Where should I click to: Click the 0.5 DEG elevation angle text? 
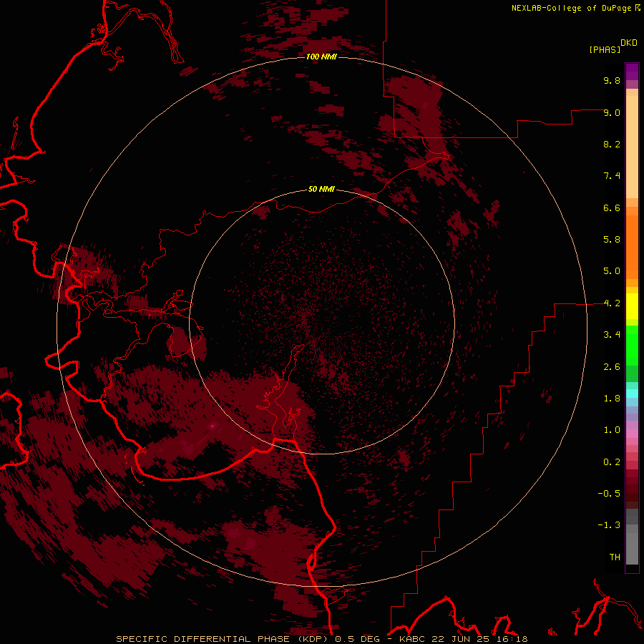coord(358,639)
